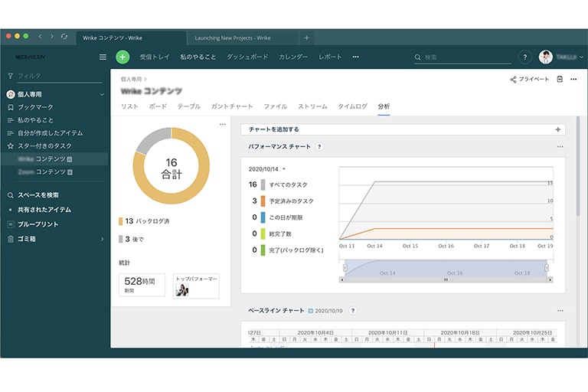Open the user account dropdown arrow
This screenshot has height=392, width=588.
(581, 57)
